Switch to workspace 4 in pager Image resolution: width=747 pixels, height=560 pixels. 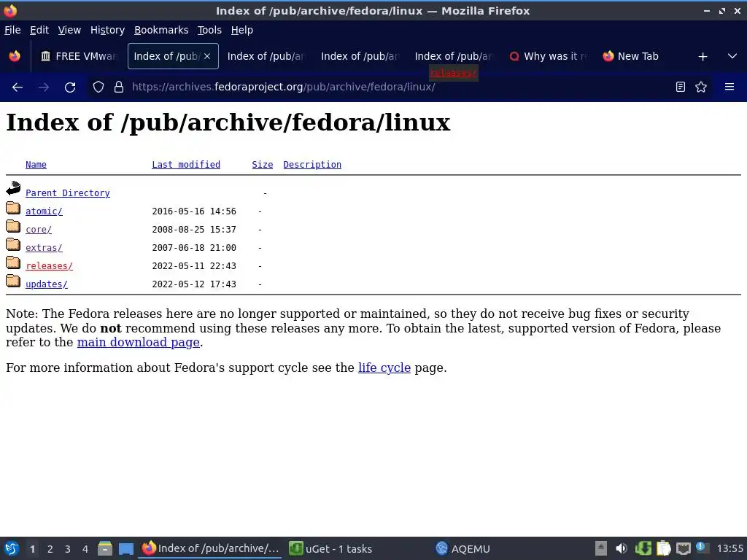point(85,549)
